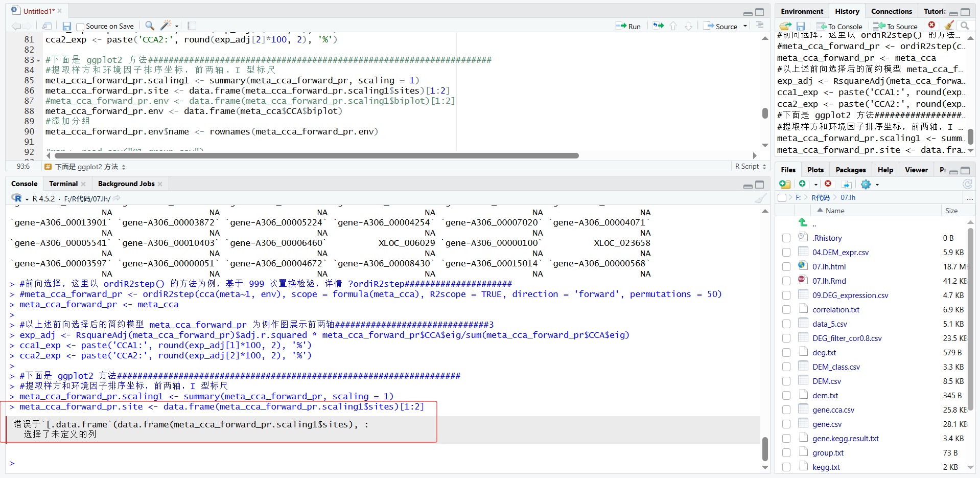Viewport: 980px width, 478px height.
Task: Select the checkbox beside gene.cca.csv
Action: pyautogui.click(x=786, y=410)
